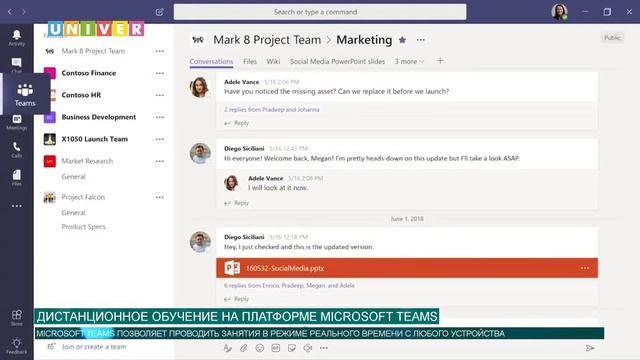
Task: Click the Meet now video icon
Action: pyautogui.click(x=308, y=348)
